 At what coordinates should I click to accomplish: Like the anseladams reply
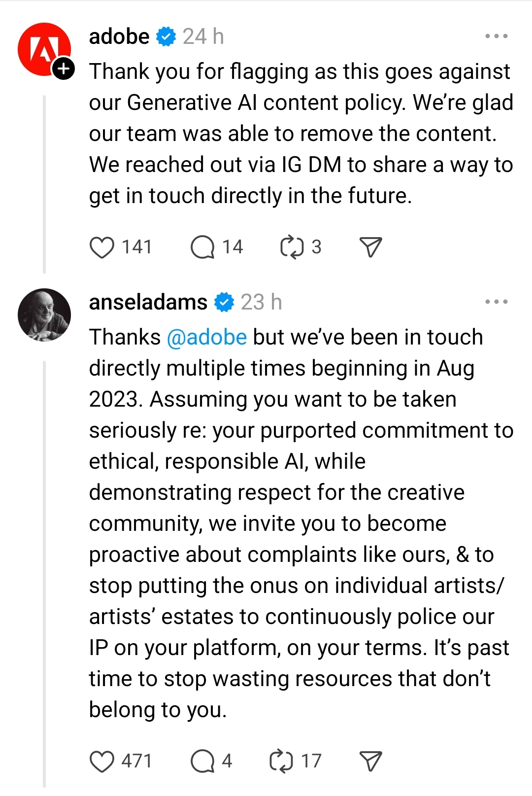(102, 761)
